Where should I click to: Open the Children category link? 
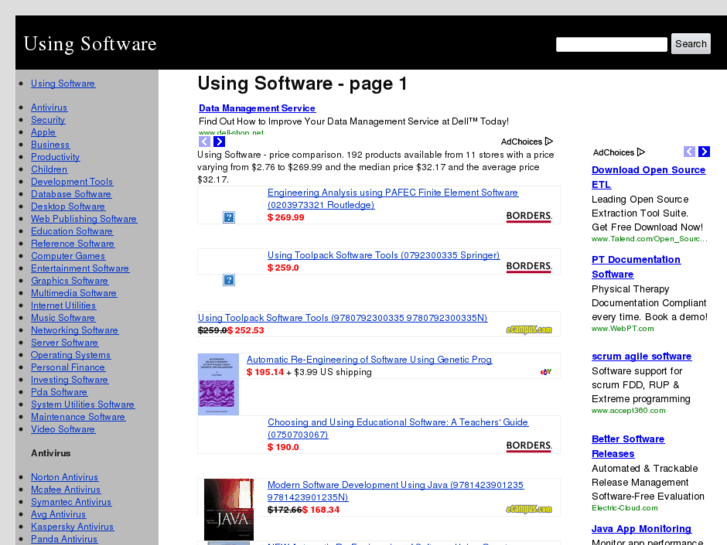pyautogui.click(x=49, y=169)
